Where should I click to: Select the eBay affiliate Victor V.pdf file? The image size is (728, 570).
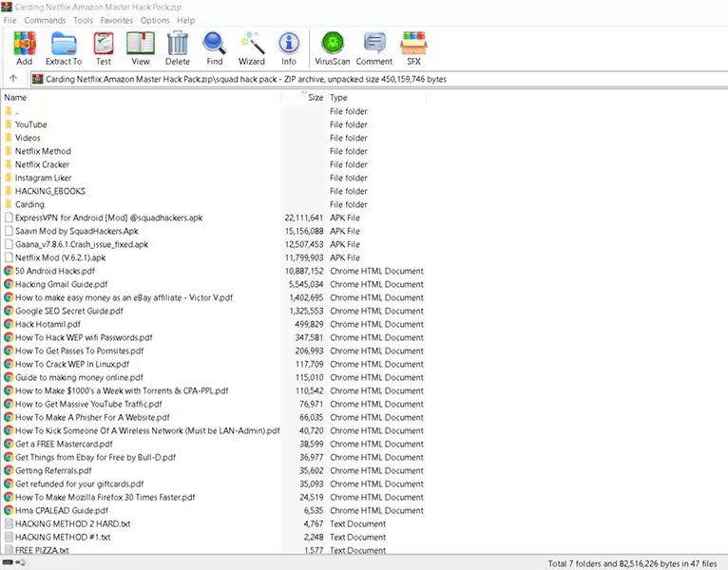point(124,297)
